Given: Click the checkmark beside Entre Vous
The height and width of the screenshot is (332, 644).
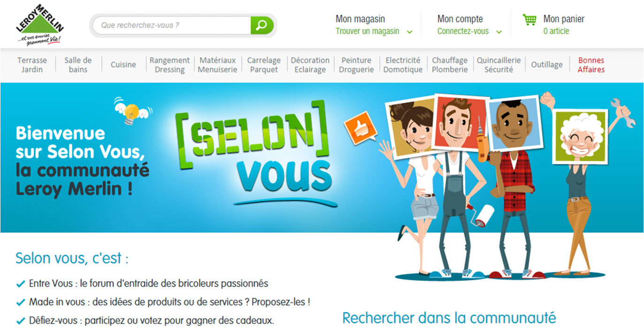Looking at the screenshot, I should (20, 284).
